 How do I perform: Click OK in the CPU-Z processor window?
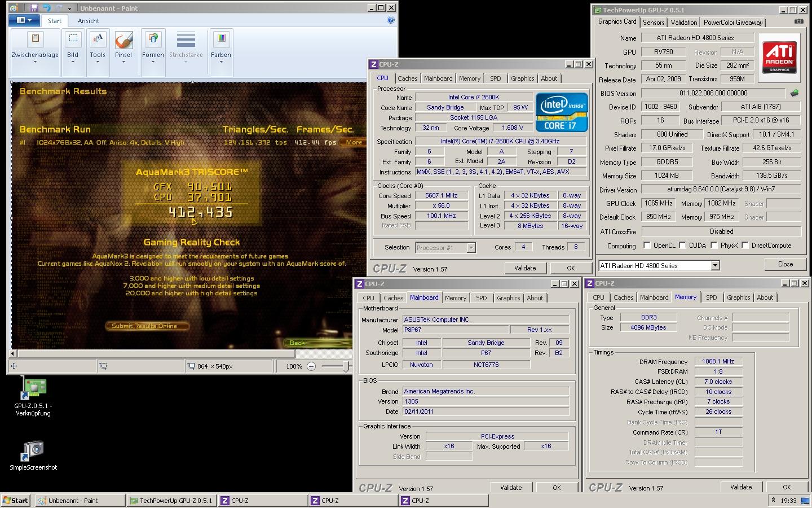571,268
